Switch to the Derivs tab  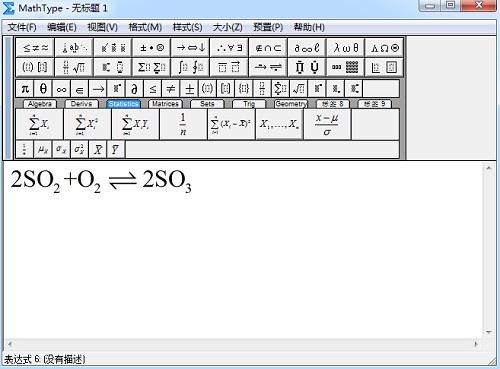[x=81, y=104]
